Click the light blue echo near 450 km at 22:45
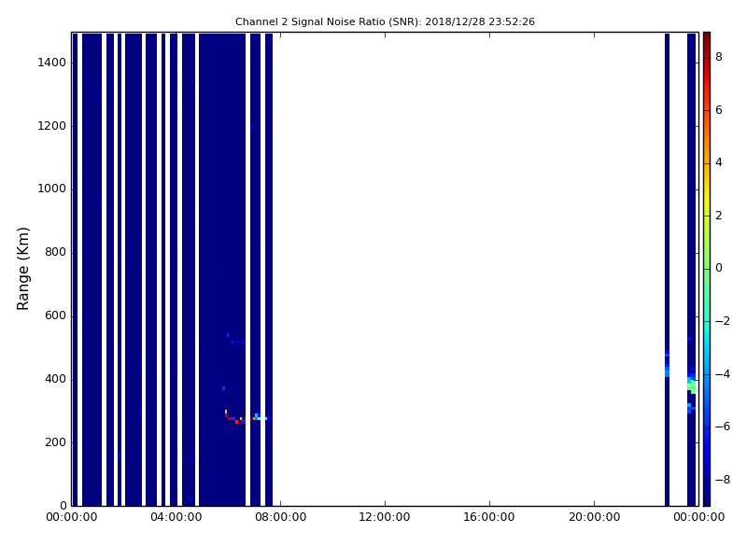Screen dimensions: 747x560 point(667,371)
